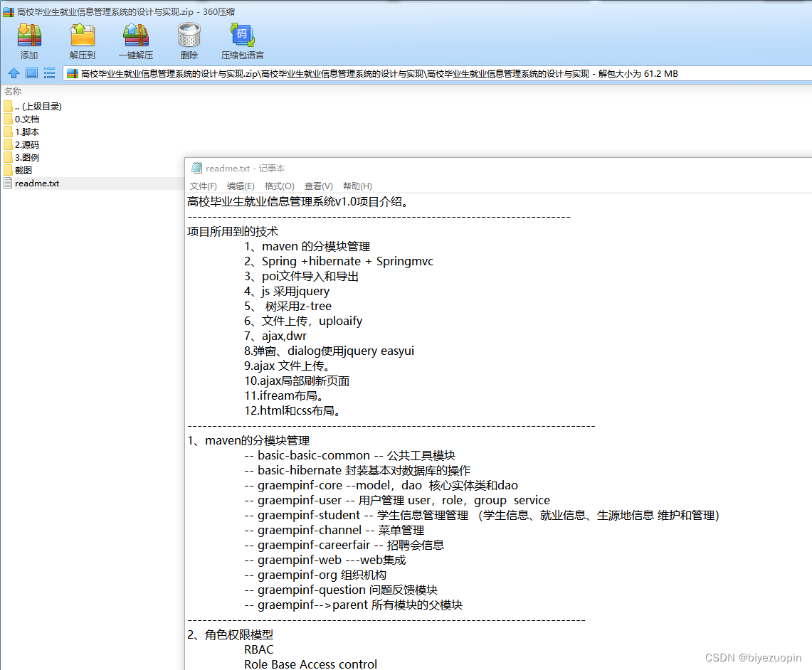812x670 pixels.
Task: Click the line 项目所用到的技术
Action: pos(233,231)
